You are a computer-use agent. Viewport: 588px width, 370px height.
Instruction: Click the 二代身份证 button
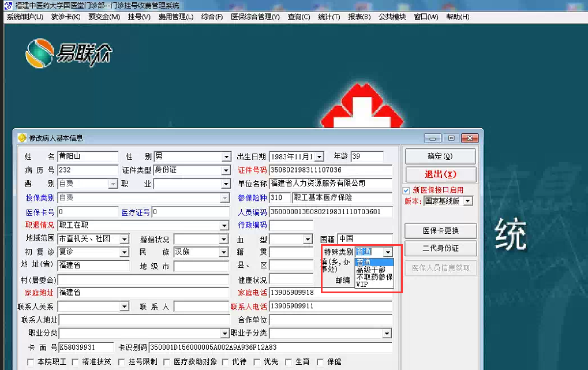coord(441,248)
